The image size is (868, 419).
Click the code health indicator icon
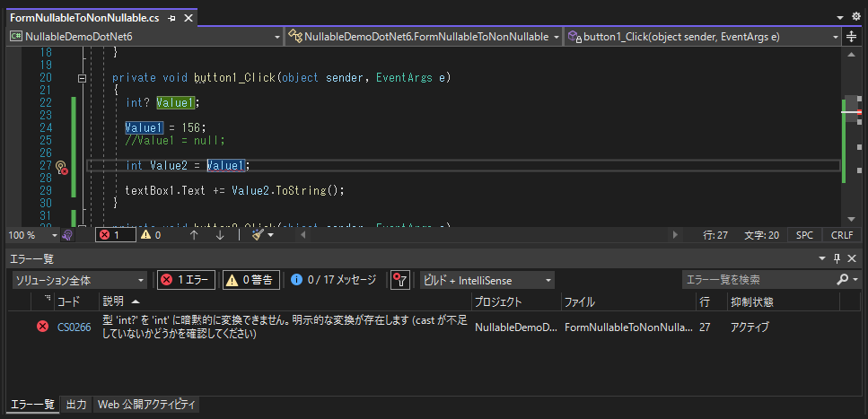67,235
